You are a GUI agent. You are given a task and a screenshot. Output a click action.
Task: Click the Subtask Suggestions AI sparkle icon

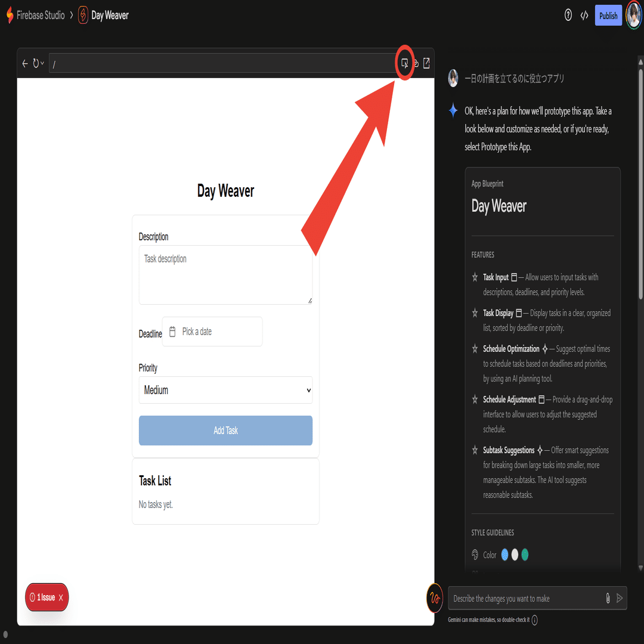(540, 450)
